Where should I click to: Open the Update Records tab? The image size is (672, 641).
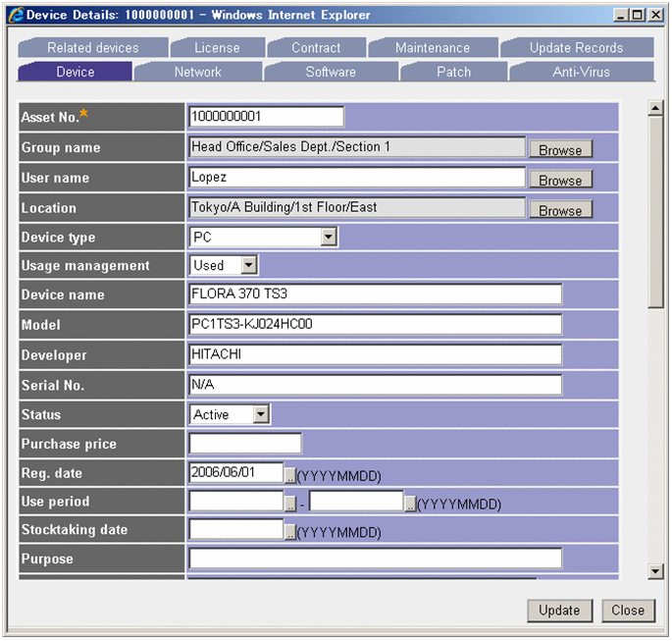pos(576,47)
